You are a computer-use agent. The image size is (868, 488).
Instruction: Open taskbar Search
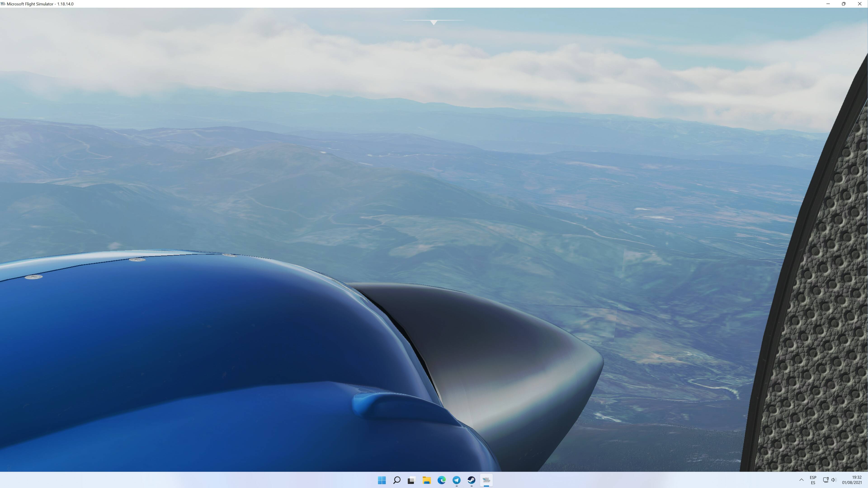tap(397, 480)
